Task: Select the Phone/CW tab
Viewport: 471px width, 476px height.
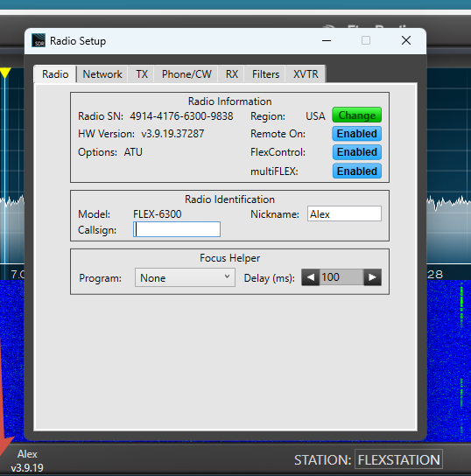Action: tap(186, 74)
